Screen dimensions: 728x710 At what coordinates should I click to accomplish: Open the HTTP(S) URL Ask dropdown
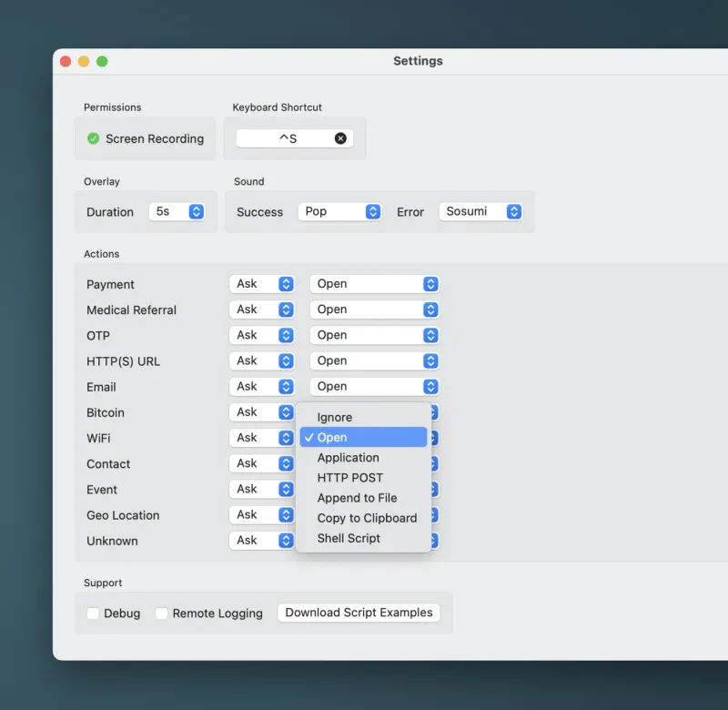(x=262, y=360)
